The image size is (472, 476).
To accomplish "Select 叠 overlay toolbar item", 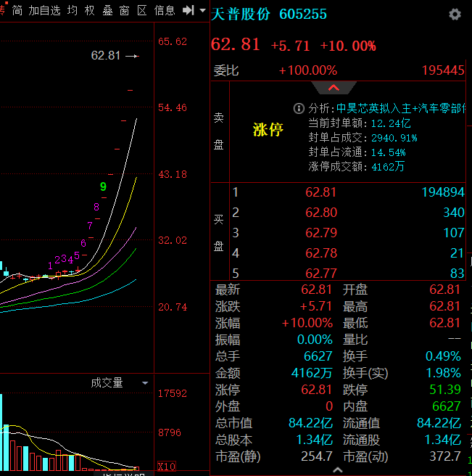I will tap(107, 11).
